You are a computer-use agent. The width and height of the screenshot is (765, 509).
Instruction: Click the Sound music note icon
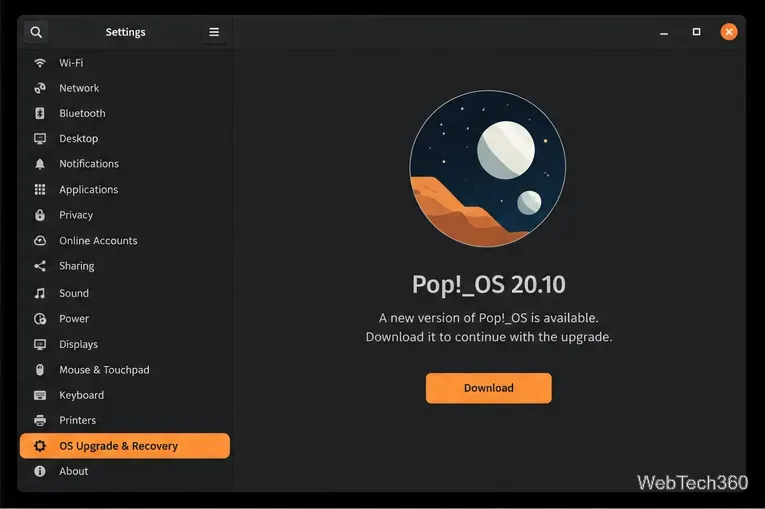coord(40,293)
